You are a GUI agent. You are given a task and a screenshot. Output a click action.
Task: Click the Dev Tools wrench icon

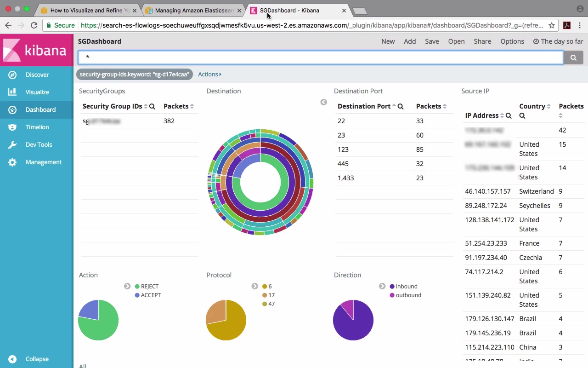12,144
